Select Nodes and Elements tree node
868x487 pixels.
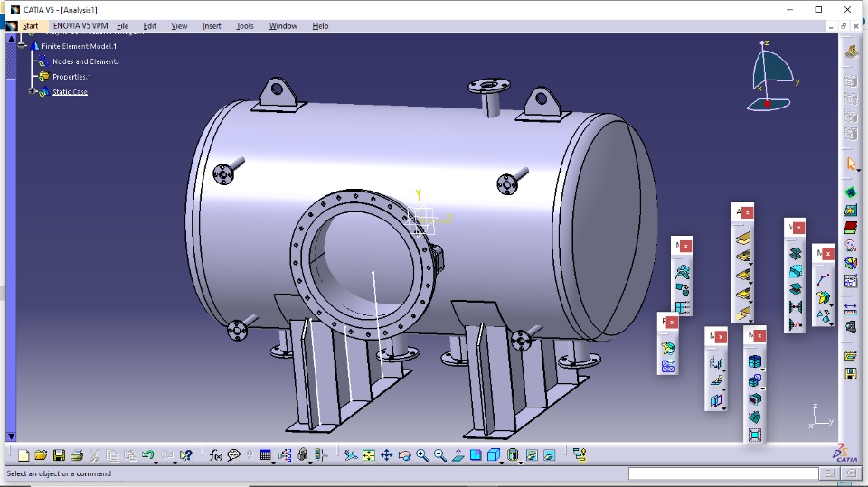[x=86, y=61]
